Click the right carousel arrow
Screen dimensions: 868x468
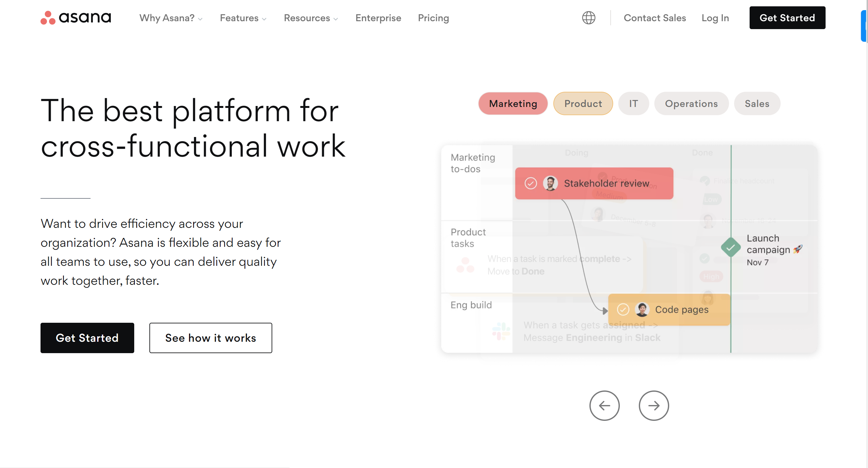654,406
